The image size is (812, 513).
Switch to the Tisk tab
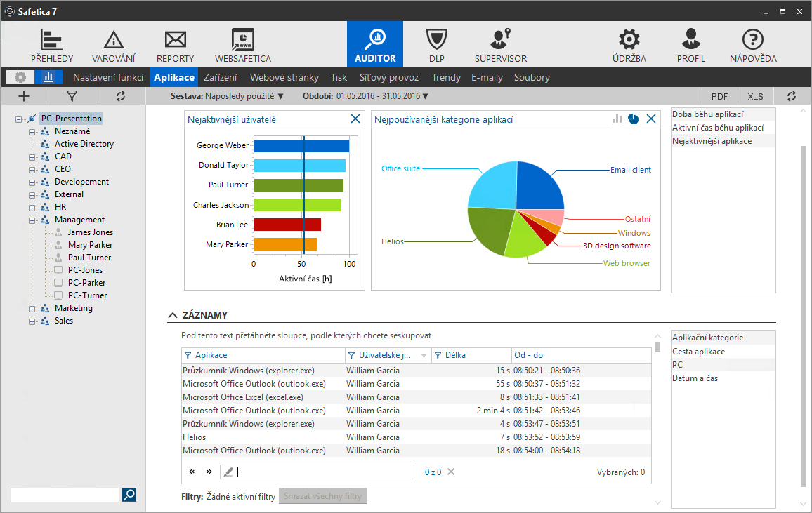click(339, 78)
